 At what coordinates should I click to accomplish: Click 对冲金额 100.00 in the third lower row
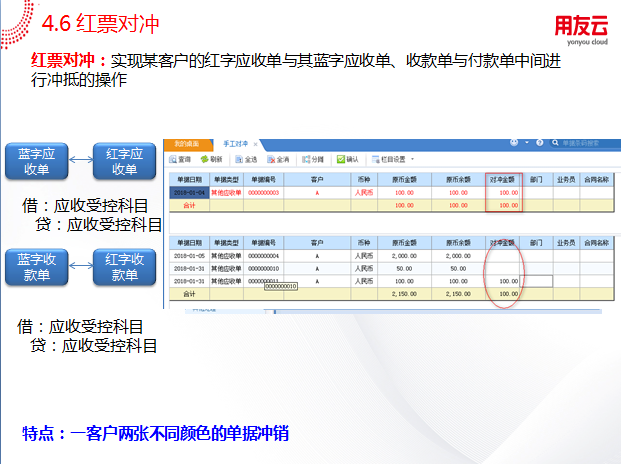tap(502, 281)
